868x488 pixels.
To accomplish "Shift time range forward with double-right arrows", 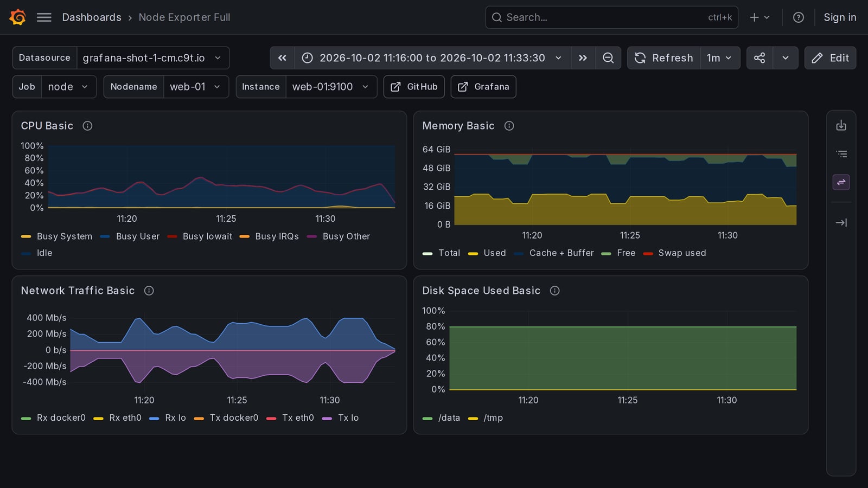I will point(583,58).
